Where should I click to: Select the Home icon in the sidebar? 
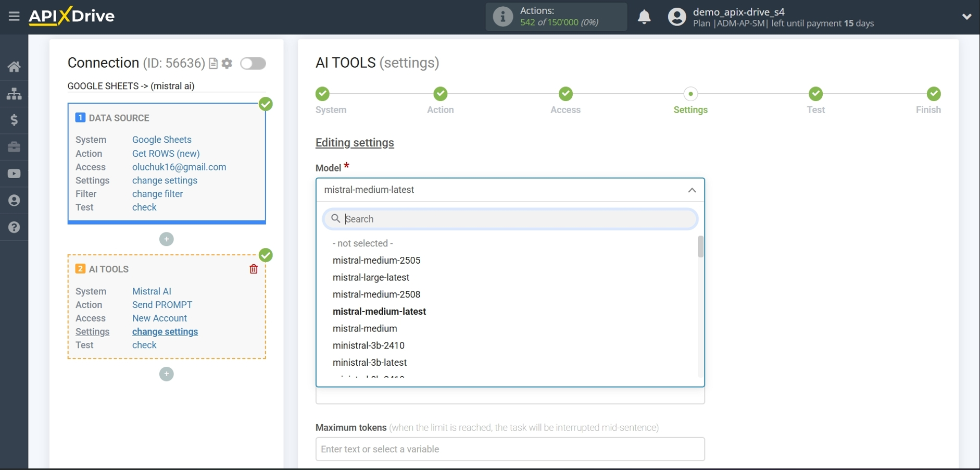(x=14, y=67)
